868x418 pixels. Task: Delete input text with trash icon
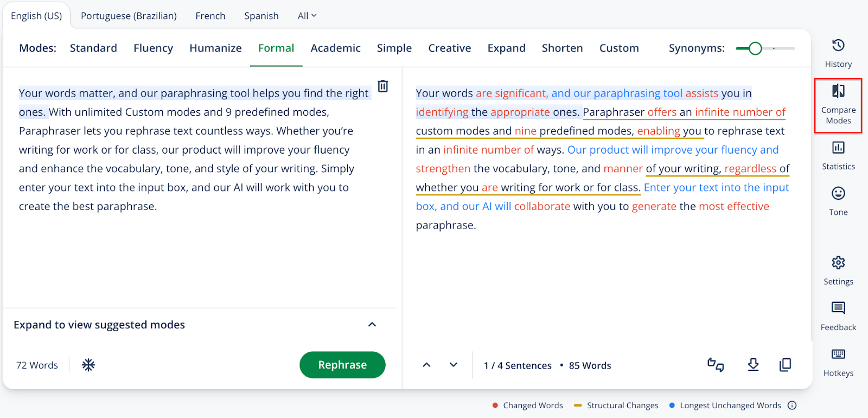pyautogui.click(x=383, y=86)
